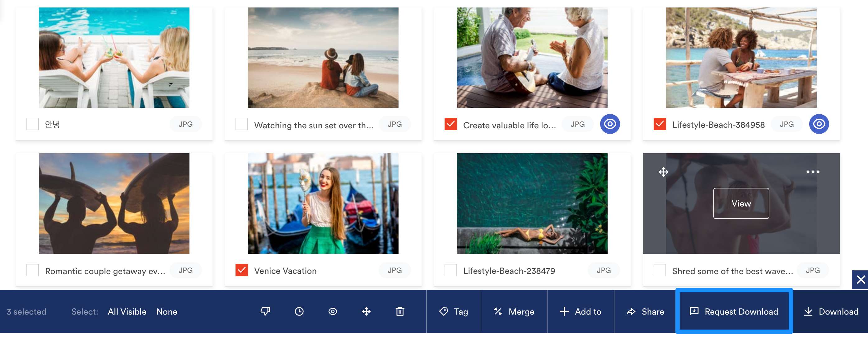Click the 3 selected count label
The width and height of the screenshot is (868, 347).
click(26, 311)
